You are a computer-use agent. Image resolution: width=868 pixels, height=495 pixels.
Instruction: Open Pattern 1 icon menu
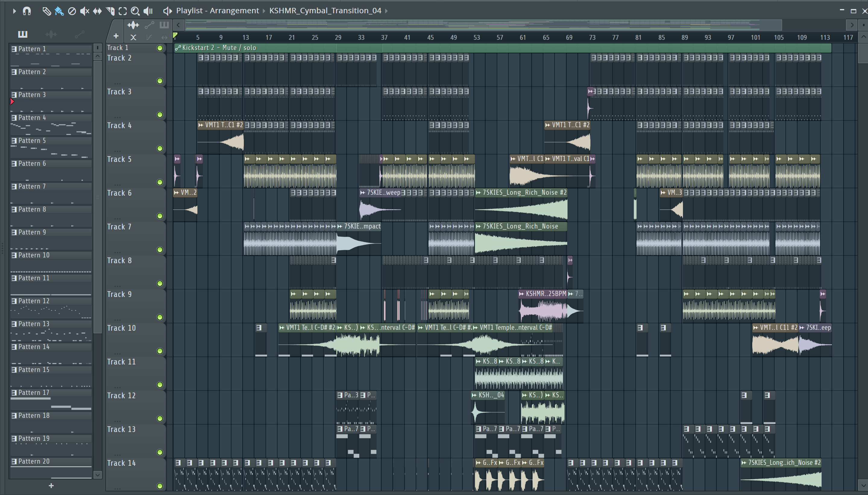pos(14,49)
